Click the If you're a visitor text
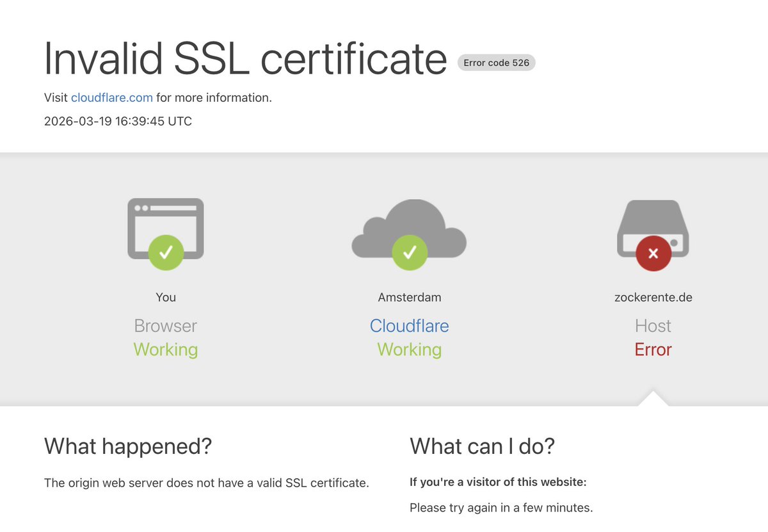This screenshot has height=532, width=768. click(x=498, y=482)
